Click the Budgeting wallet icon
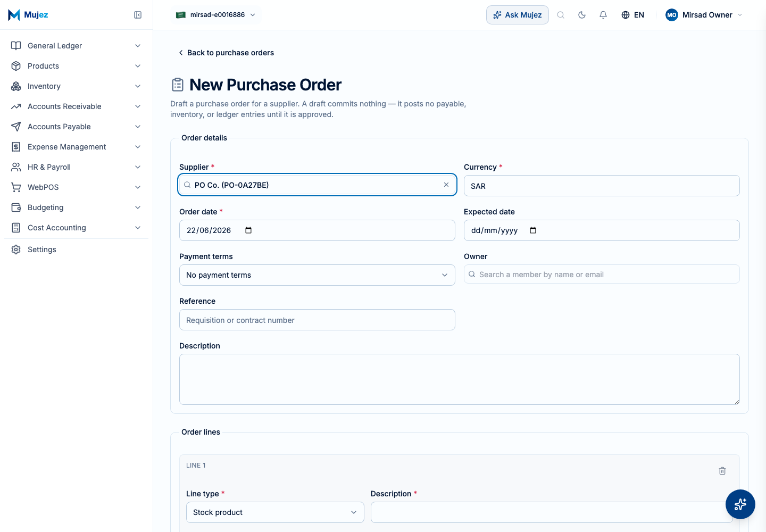The width and height of the screenshot is (766, 532). point(16,207)
